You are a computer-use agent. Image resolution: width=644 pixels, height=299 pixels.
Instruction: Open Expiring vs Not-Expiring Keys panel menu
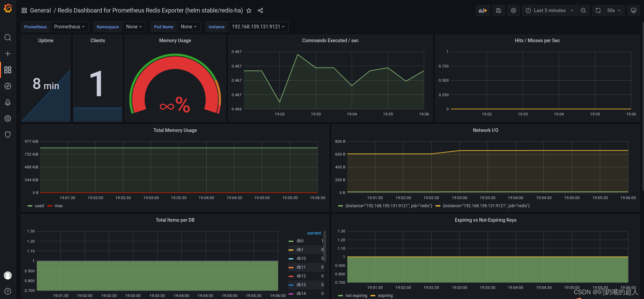click(x=486, y=220)
